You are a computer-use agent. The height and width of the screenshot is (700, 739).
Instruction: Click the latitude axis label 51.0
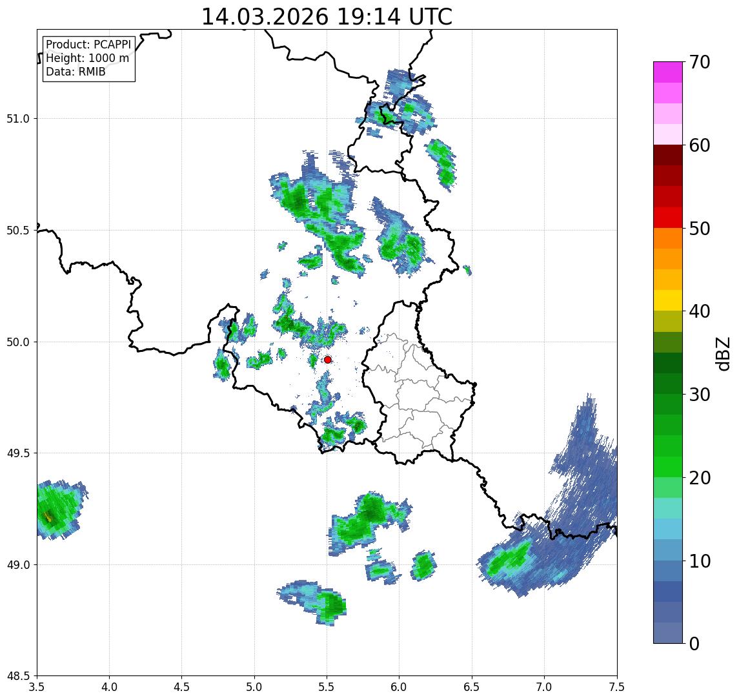point(18,119)
